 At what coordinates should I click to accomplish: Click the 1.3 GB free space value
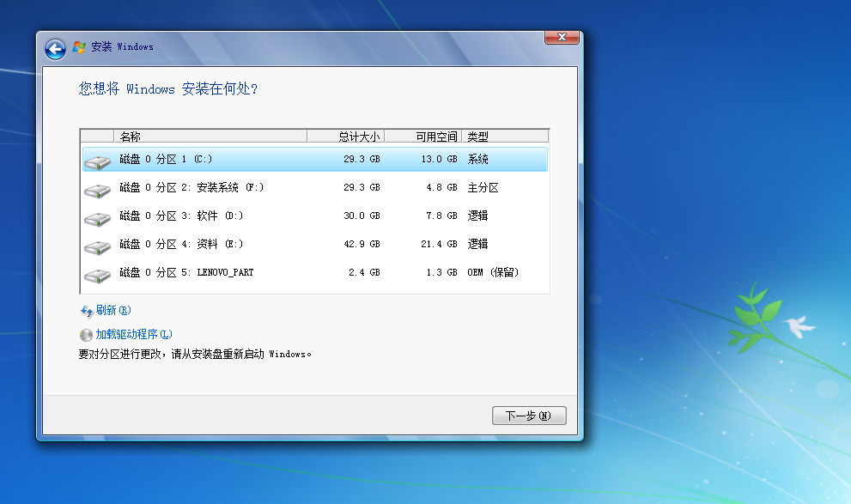pos(441,272)
